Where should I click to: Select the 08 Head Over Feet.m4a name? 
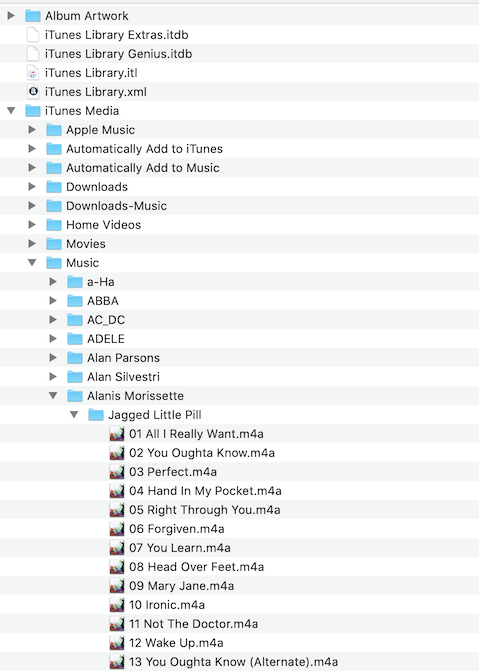(197, 567)
